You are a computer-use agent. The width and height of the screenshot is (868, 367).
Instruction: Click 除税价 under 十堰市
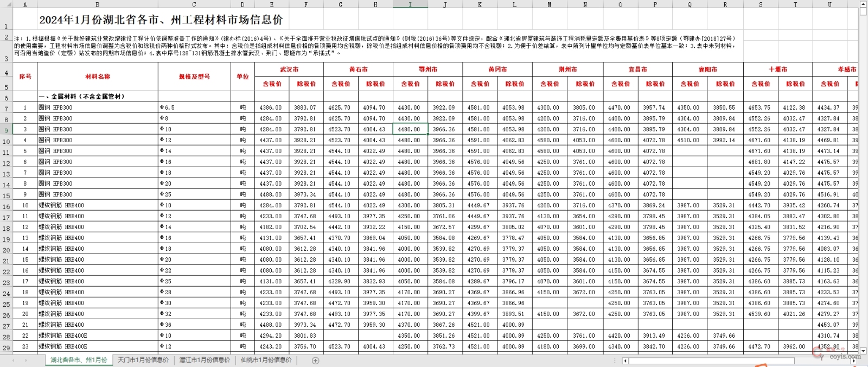tap(795, 84)
